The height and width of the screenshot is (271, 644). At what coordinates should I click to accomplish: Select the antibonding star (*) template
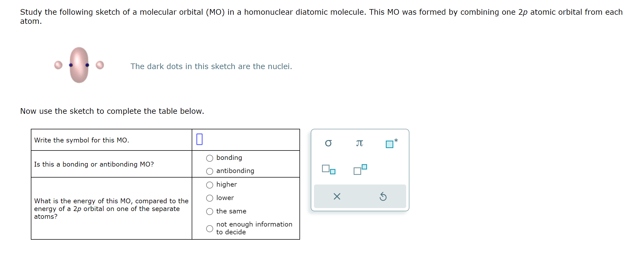(390, 144)
